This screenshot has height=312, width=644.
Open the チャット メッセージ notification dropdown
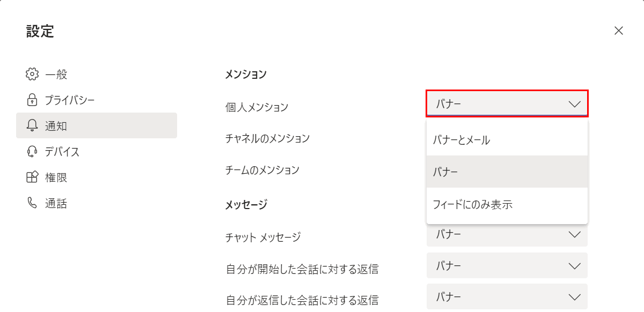tap(507, 235)
